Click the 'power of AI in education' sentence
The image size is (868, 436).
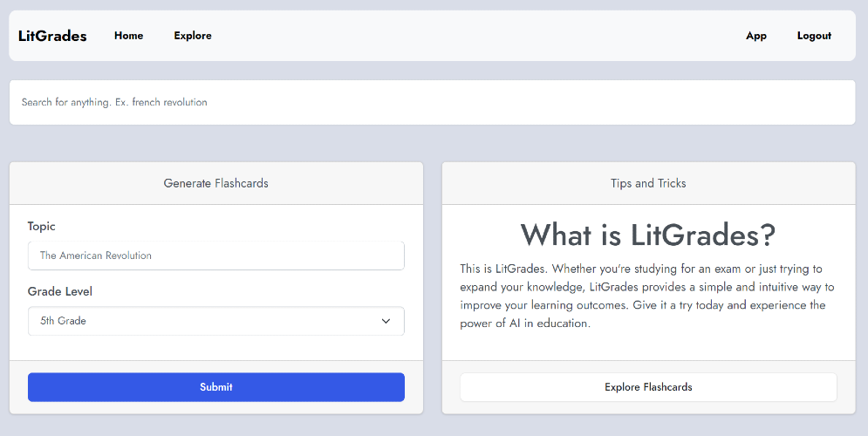[525, 324]
